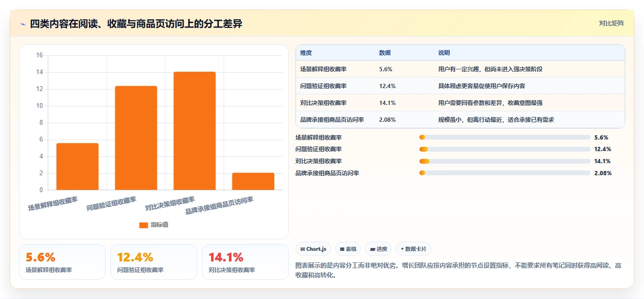
Task: Click progress label 品牌承接组商品页访问率
Action: (x=327, y=173)
